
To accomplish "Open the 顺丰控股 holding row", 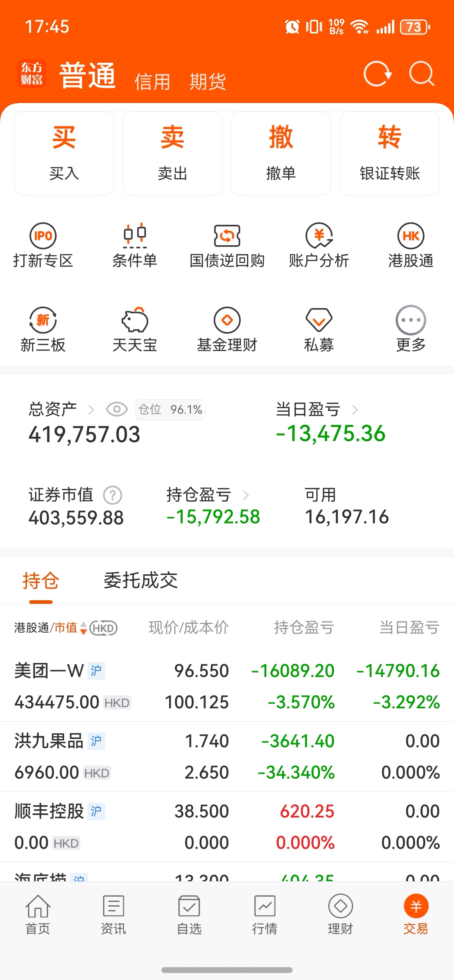I will coord(227,827).
